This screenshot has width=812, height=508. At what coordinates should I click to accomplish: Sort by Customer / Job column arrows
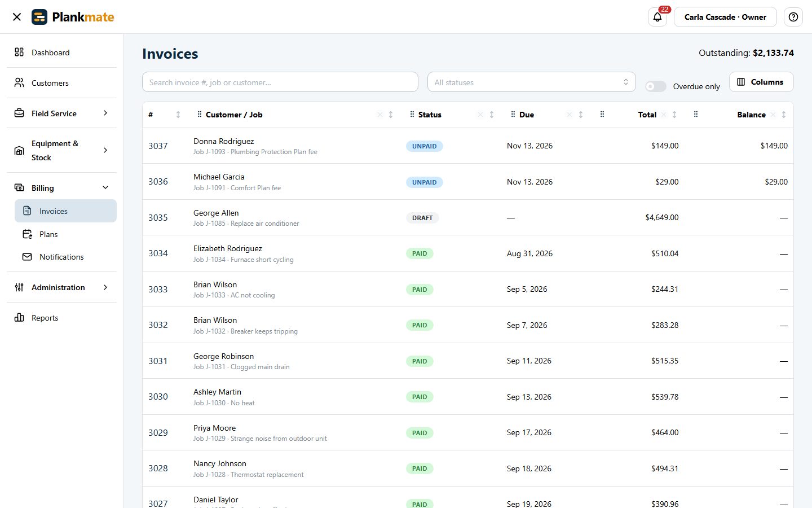(x=391, y=115)
